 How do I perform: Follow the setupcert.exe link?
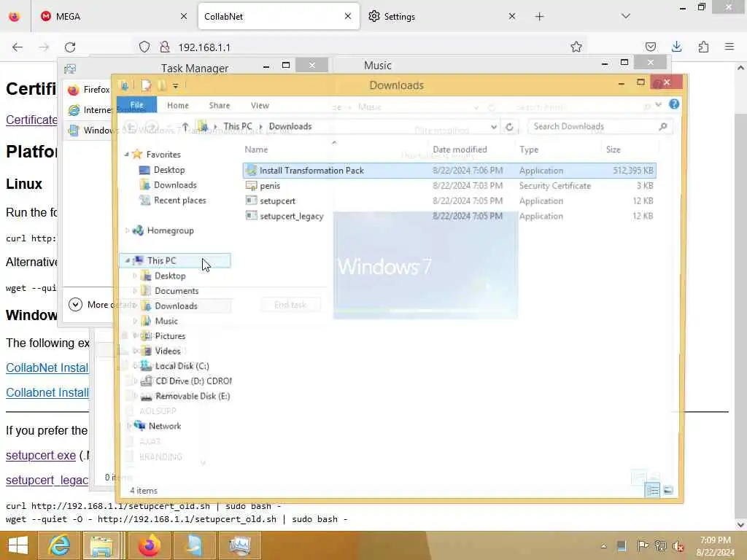(41, 455)
